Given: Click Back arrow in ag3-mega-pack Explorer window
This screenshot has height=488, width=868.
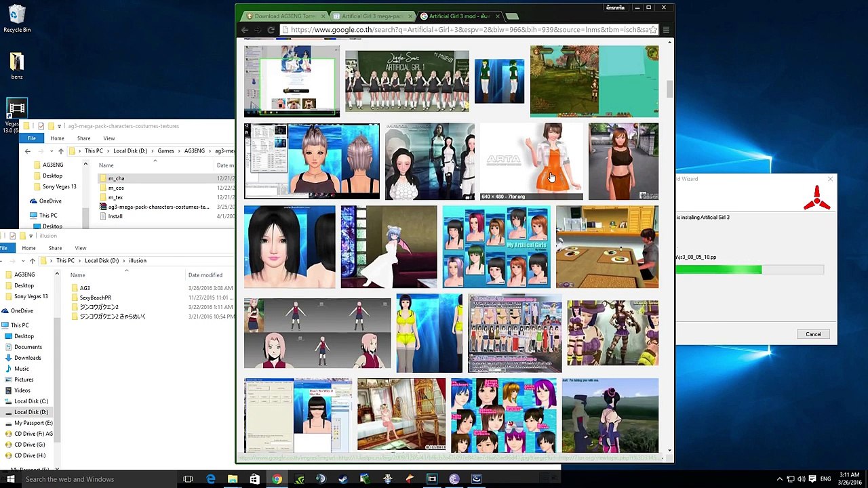Looking at the screenshot, I should pyautogui.click(x=27, y=151).
